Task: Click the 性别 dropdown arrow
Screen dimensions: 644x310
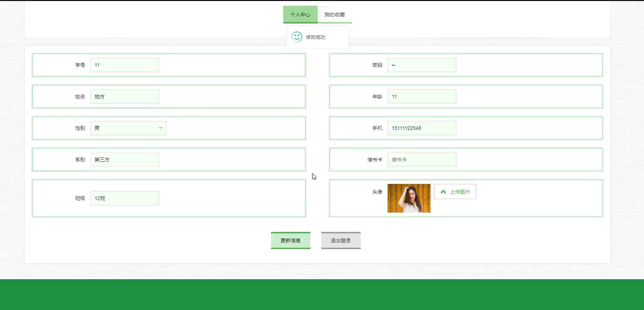Action: (x=161, y=128)
